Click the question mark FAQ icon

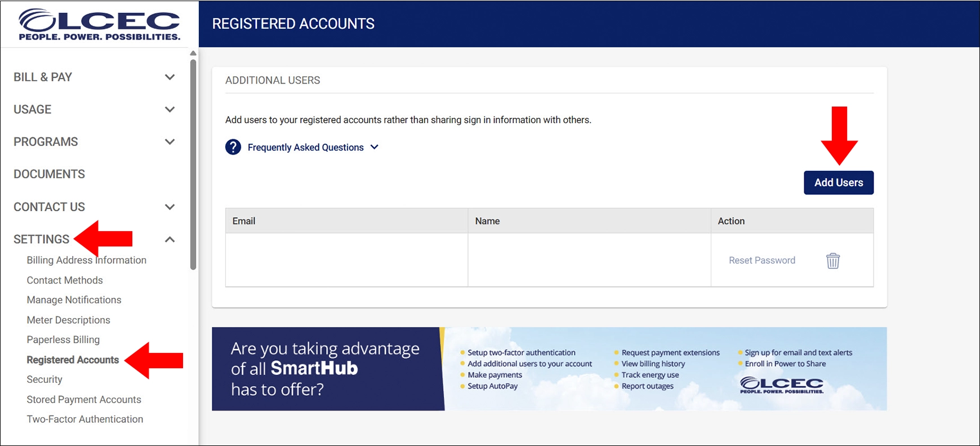[x=233, y=147]
